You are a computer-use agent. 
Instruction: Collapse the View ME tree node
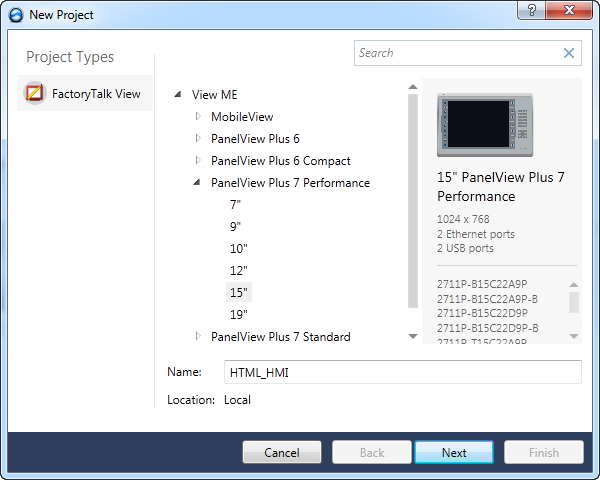tap(178, 94)
